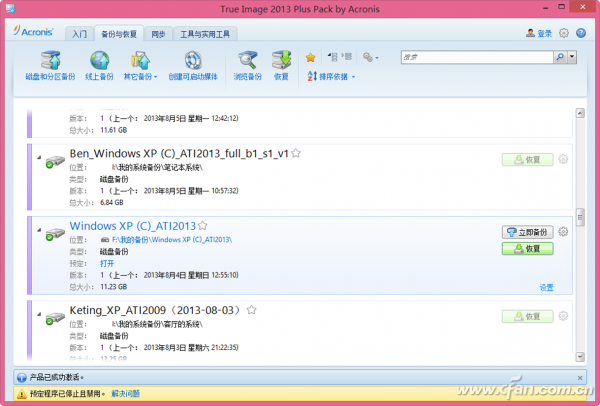Favorite the Ben_Windows XP backup star

[x=296, y=153]
